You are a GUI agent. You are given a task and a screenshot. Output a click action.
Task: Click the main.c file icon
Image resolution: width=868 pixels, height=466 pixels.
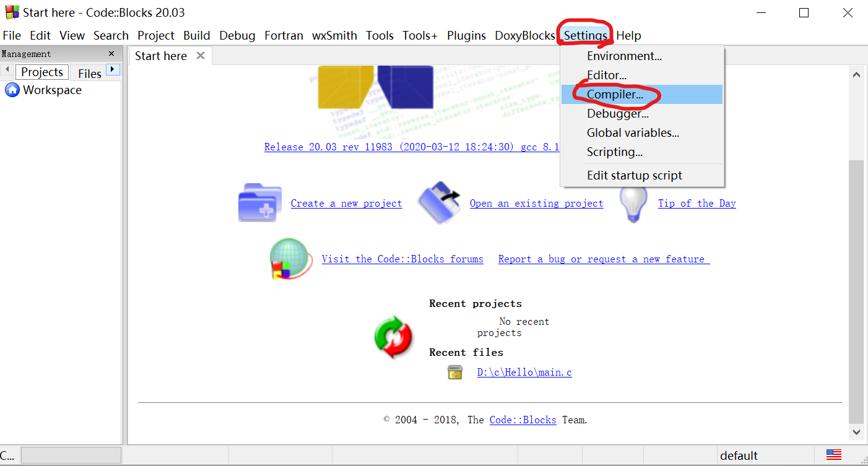coord(455,372)
